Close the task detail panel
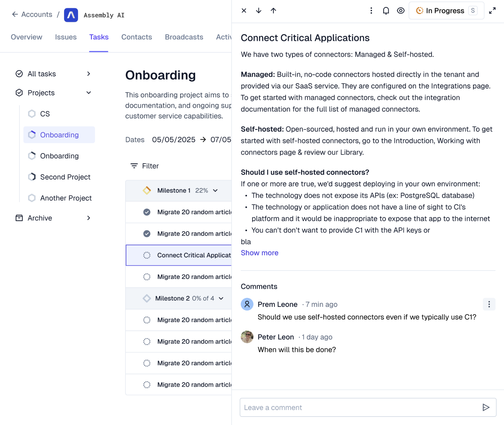 [244, 11]
